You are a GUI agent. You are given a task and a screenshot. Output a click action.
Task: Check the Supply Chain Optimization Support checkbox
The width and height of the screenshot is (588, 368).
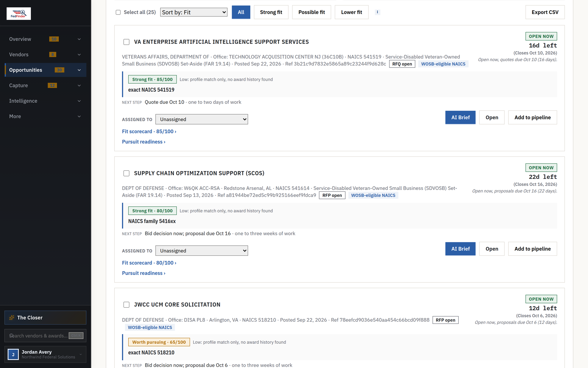pyautogui.click(x=126, y=173)
